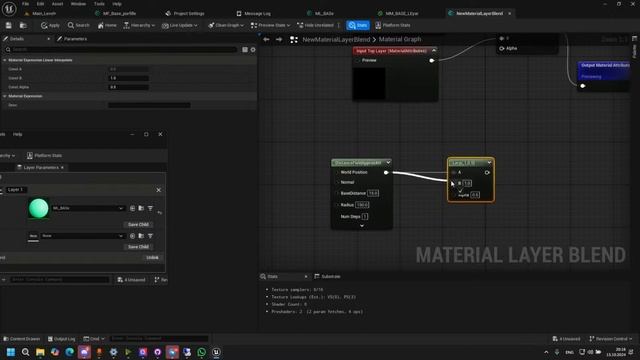The height and width of the screenshot is (360, 640).
Task: Switch to the Message Log tab
Action: 253,13
